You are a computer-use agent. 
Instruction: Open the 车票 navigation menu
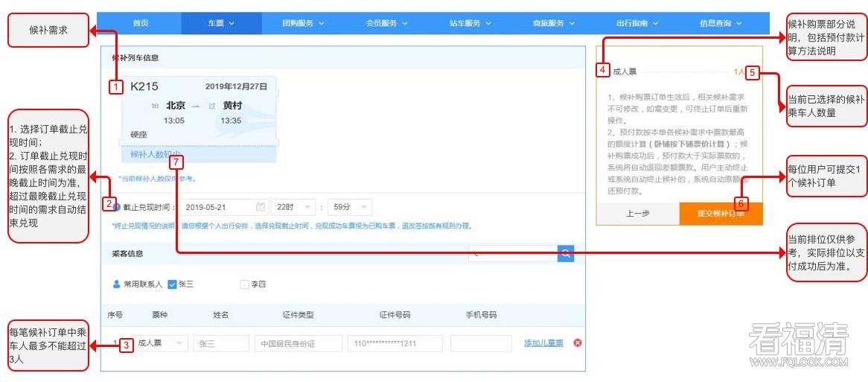coord(221,23)
